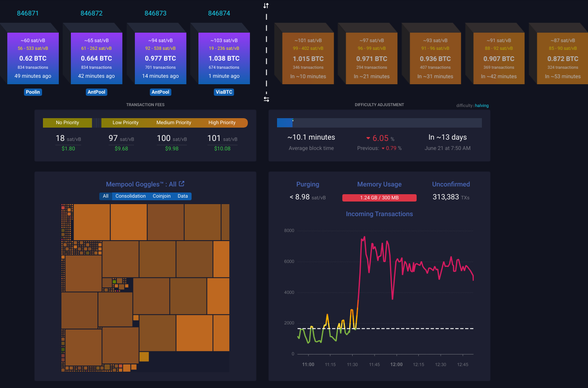This screenshot has height=388, width=588.
Task: Open the pending block arriving in ~21 minutes
Action: (x=372, y=58)
